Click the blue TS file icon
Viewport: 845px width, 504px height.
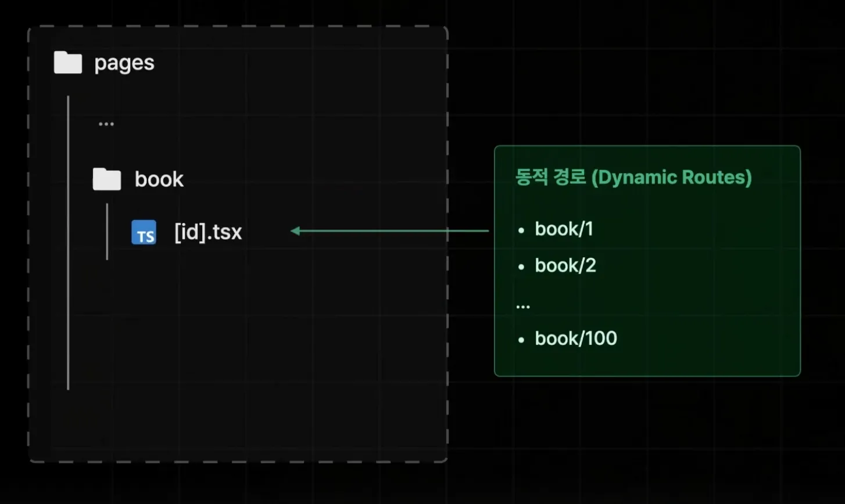[x=144, y=232]
